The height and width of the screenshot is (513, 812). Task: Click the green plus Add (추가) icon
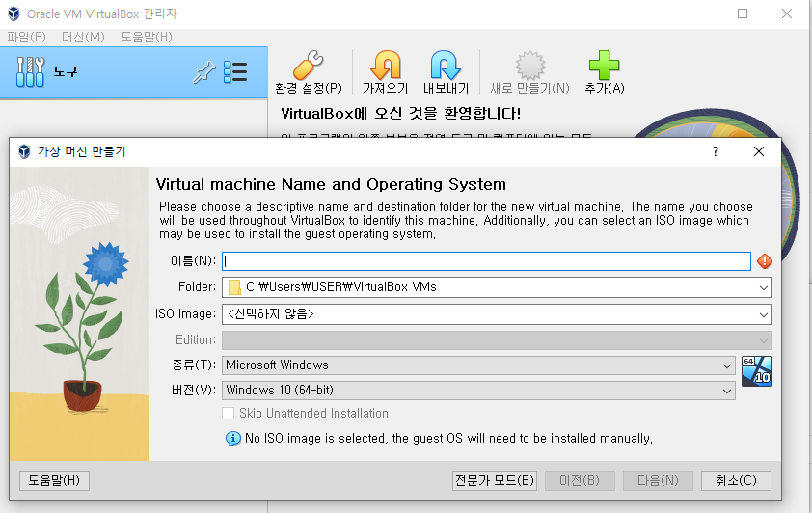click(604, 66)
